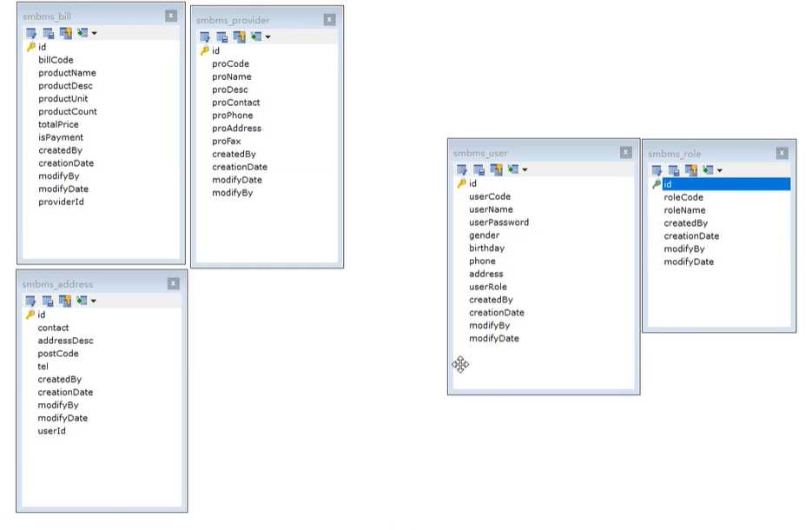The width and height of the screenshot is (812, 530).
Task: Select the roleName column
Action: coord(684,210)
